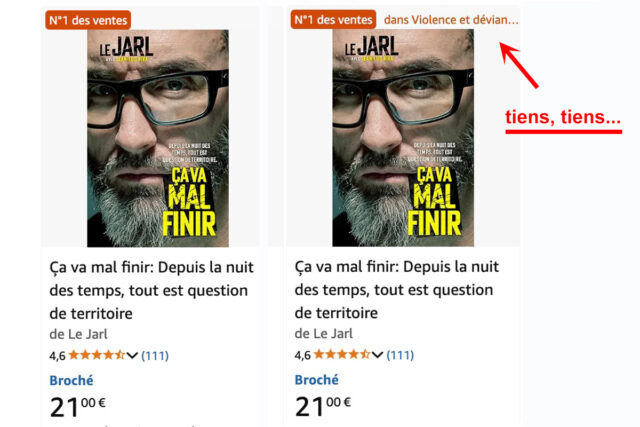Open the first listing's Le Jarl book cover
The image size is (640, 427).
pos(158,138)
